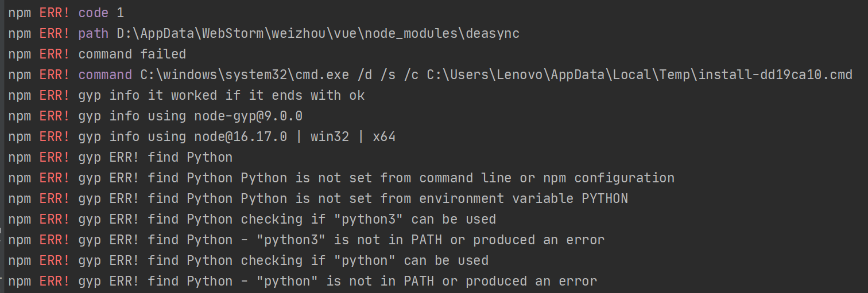Click the purple "path" keyword
This screenshot has width=868, height=293.
coord(94,33)
